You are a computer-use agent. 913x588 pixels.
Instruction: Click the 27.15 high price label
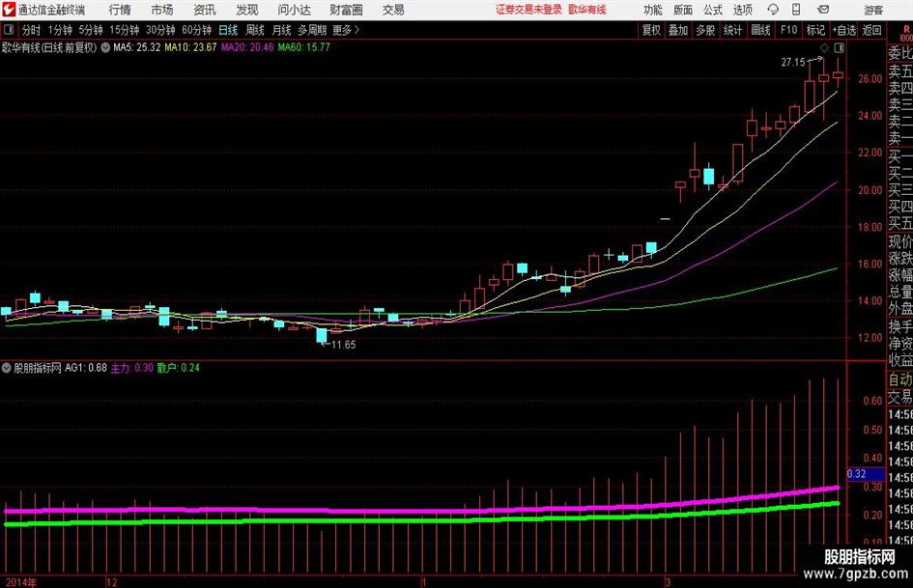click(793, 63)
